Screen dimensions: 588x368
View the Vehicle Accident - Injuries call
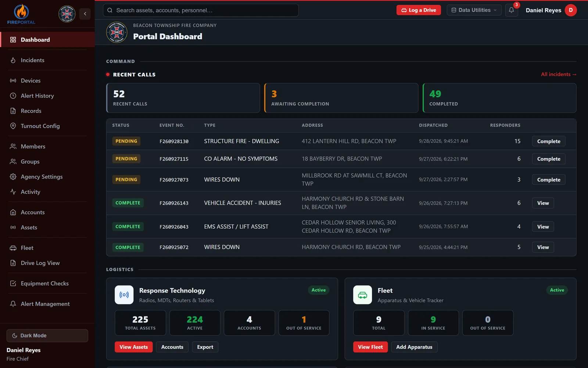click(543, 203)
